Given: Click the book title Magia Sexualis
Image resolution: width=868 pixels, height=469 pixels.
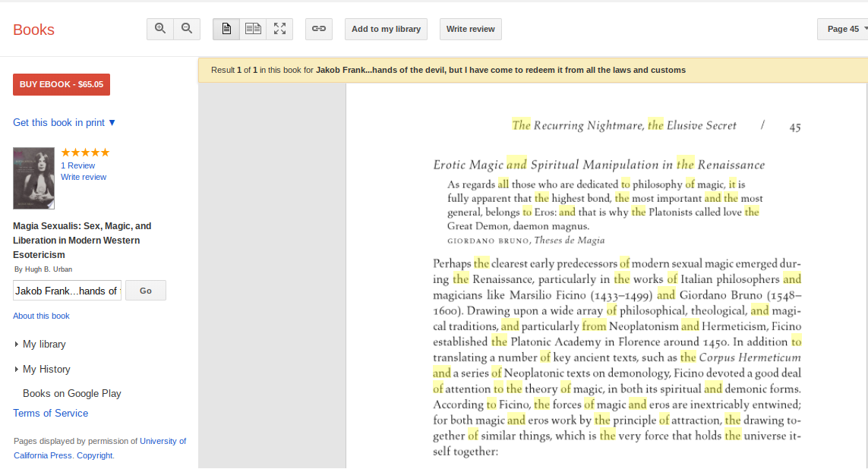Looking at the screenshot, I should click(x=82, y=241).
